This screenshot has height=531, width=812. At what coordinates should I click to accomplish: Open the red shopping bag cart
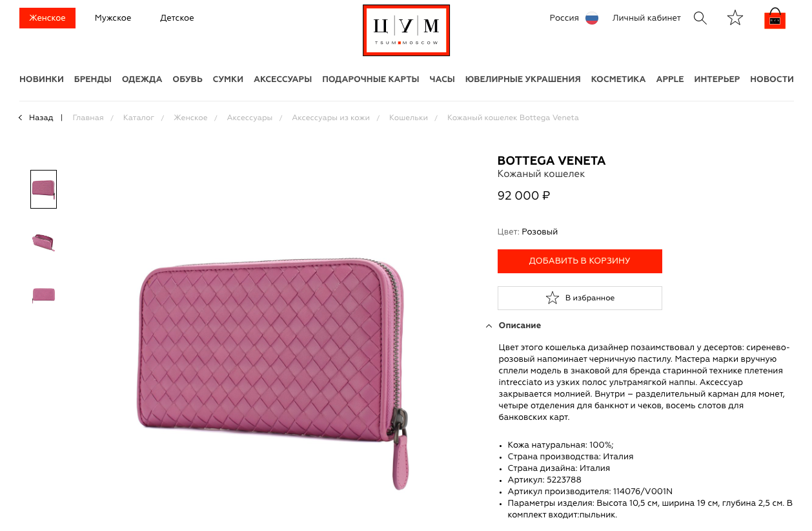(x=775, y=19)
